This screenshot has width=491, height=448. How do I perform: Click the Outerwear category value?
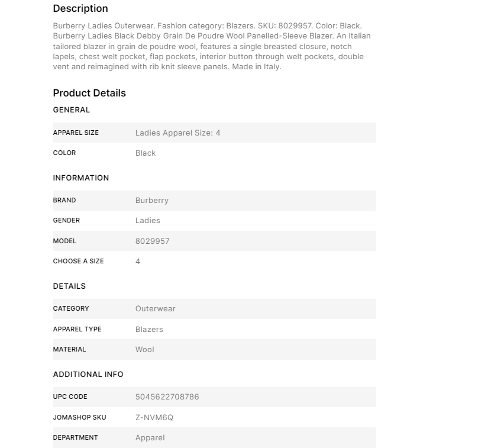click(x=156, y=308)
